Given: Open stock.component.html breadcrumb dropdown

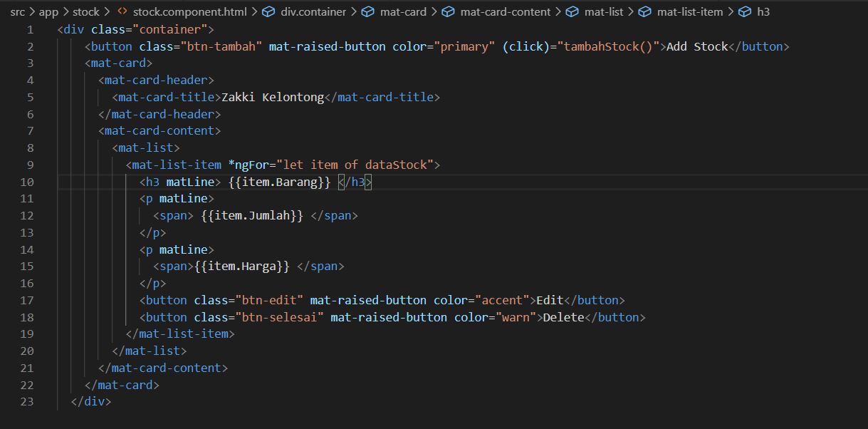Looking at the screenshot, I should [189, 11].
